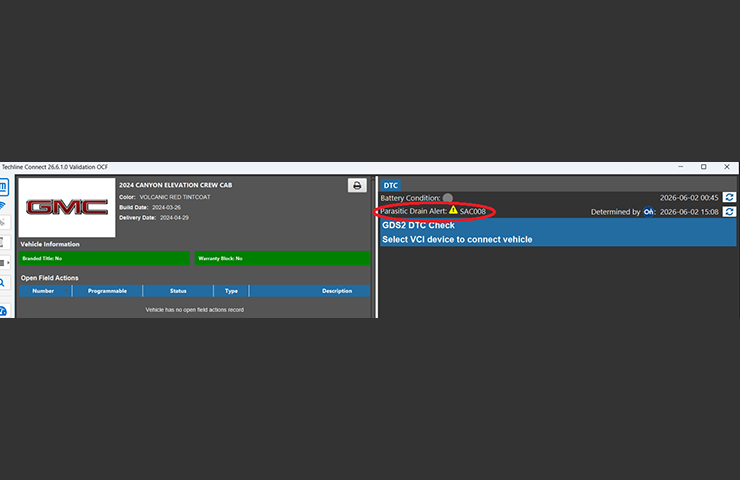The image size is (740, 480).
Task: Click the GM logo icon in sidebar
Action: click(x=3, y=187)
